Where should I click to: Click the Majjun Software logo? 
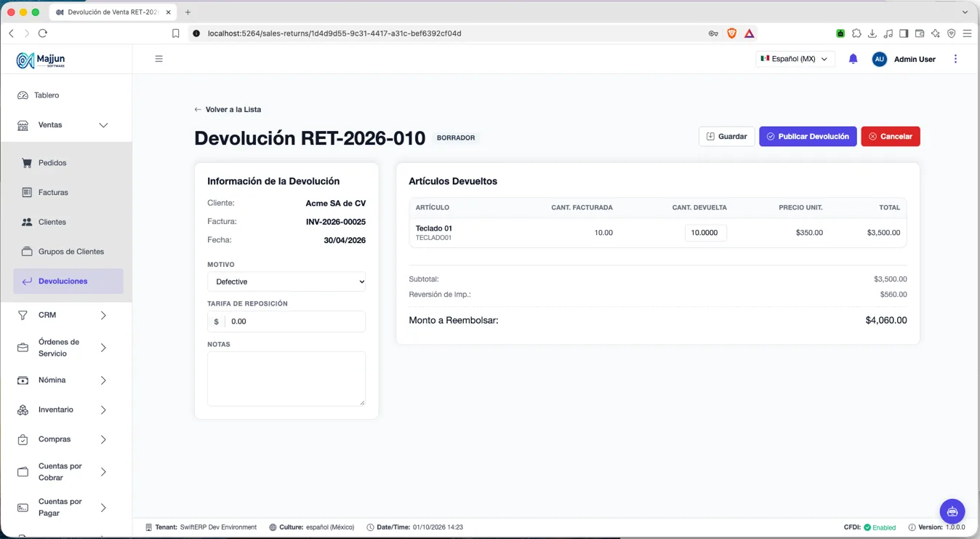[41, 60]
